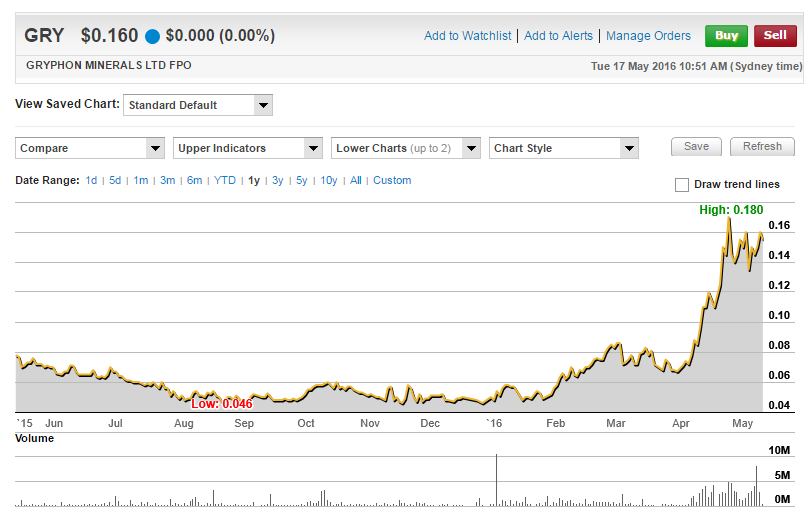Choose the 10y date range

tap(328, 181)
